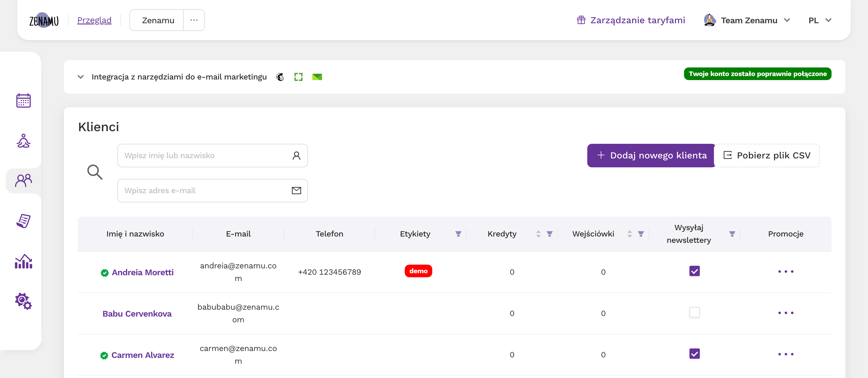
Task: Click the babubabu@zenamu.com e-mail cell
Action: click(238, 314)
